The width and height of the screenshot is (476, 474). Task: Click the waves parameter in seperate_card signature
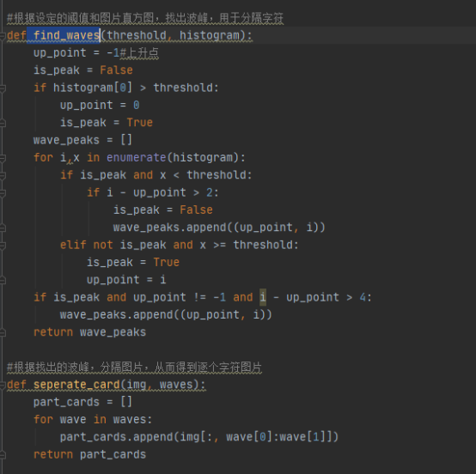176,385
